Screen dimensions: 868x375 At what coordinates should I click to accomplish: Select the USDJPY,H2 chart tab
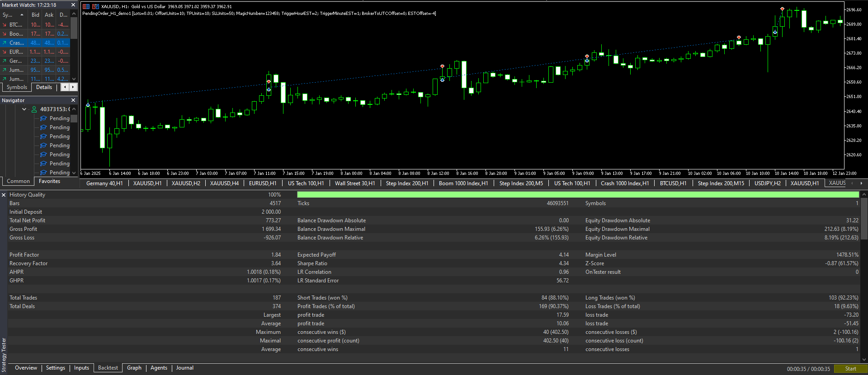click(x=767, y=183)
